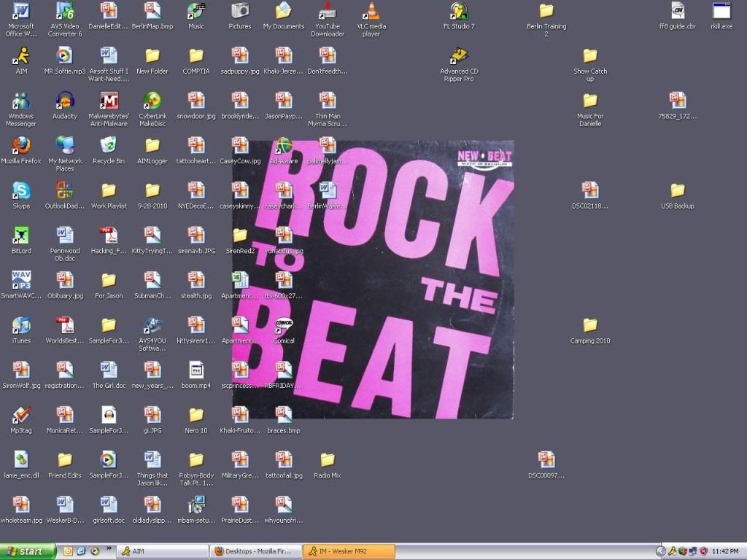Click the red shield tray icon
The image size is (747, 560).
click(703, 551)
